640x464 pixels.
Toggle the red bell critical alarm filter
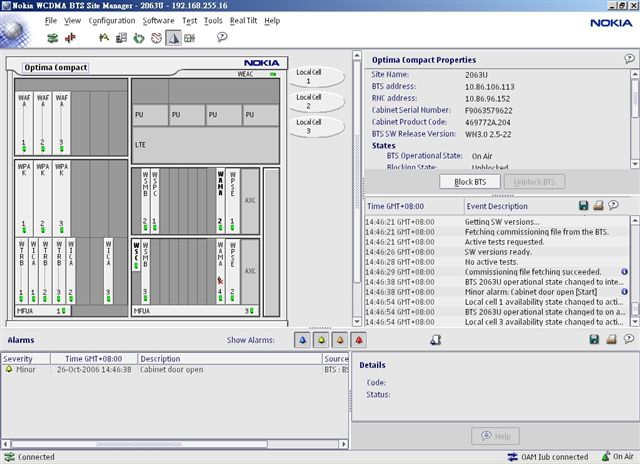[x=358, y=340]
